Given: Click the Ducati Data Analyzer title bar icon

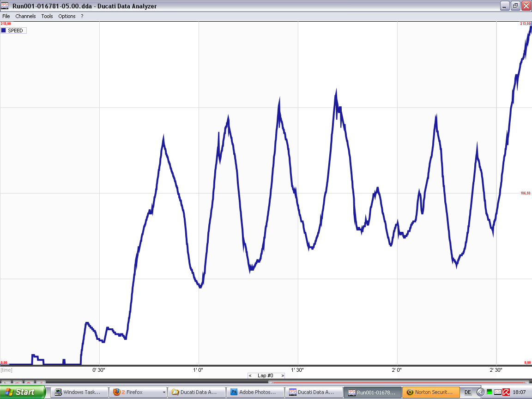Looking at the screenshot, I should (5, 6).
